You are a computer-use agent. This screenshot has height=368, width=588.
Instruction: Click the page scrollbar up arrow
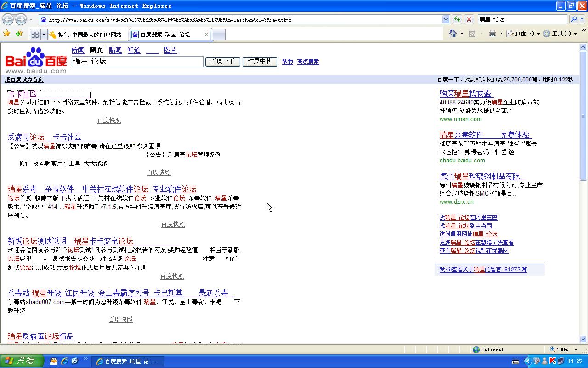tap(583, 47)
